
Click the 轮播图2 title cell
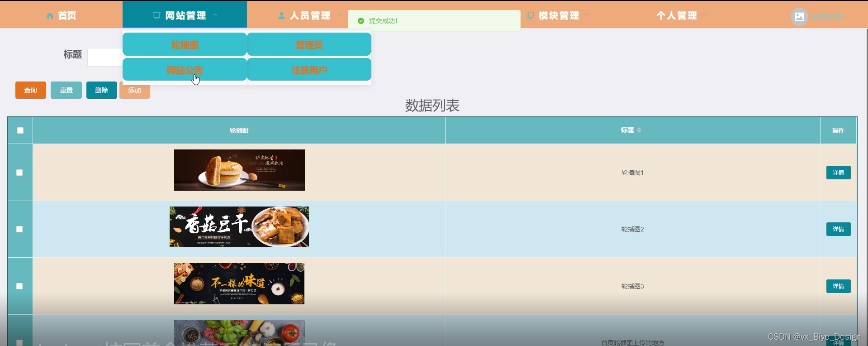click(x=632, y=229)
